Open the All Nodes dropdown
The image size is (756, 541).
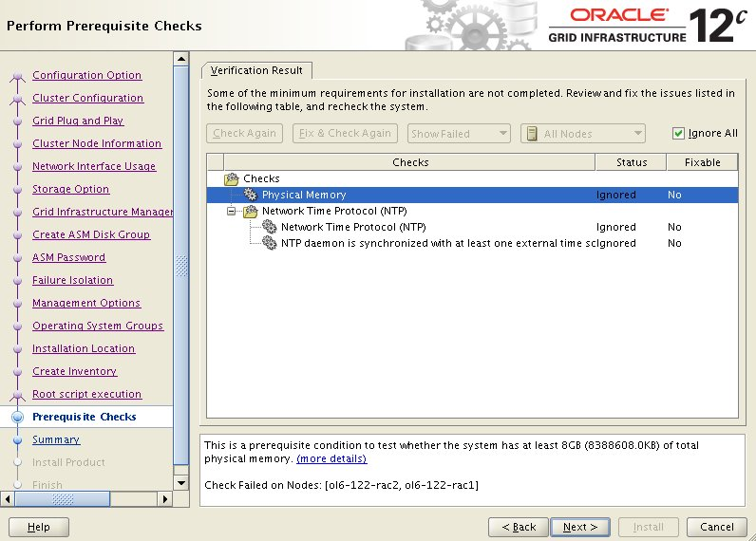point(583,134)
